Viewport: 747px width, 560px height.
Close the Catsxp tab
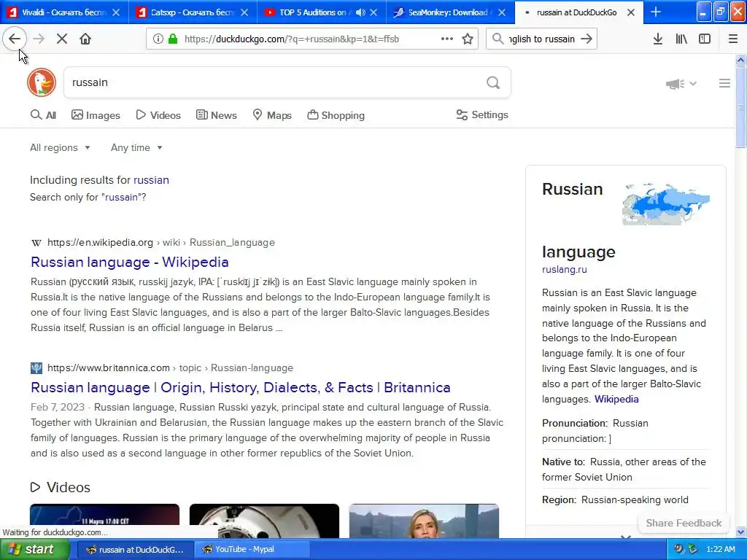244,12
